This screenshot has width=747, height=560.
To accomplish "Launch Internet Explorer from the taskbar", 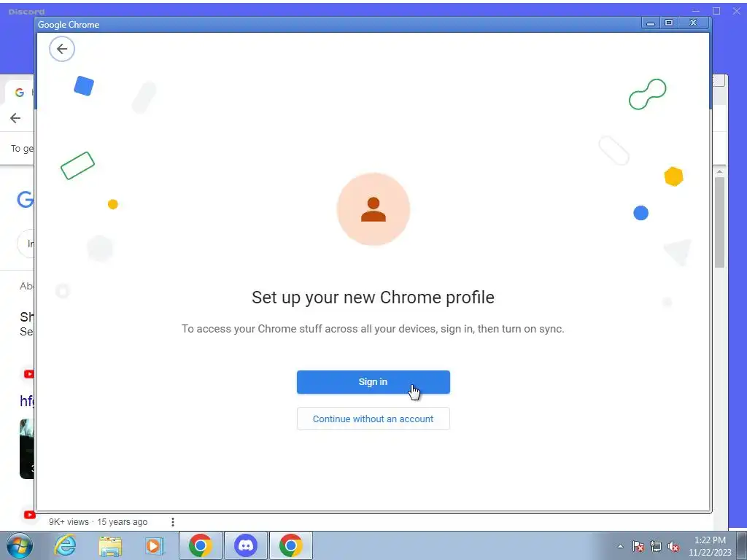I will (65, 545).
